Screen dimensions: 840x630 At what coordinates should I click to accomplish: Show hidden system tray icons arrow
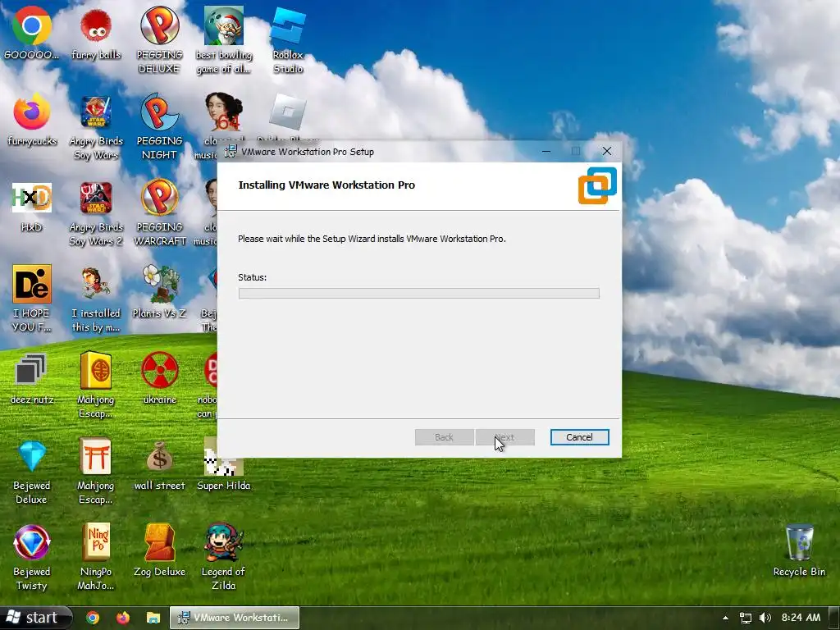(725, 618)
